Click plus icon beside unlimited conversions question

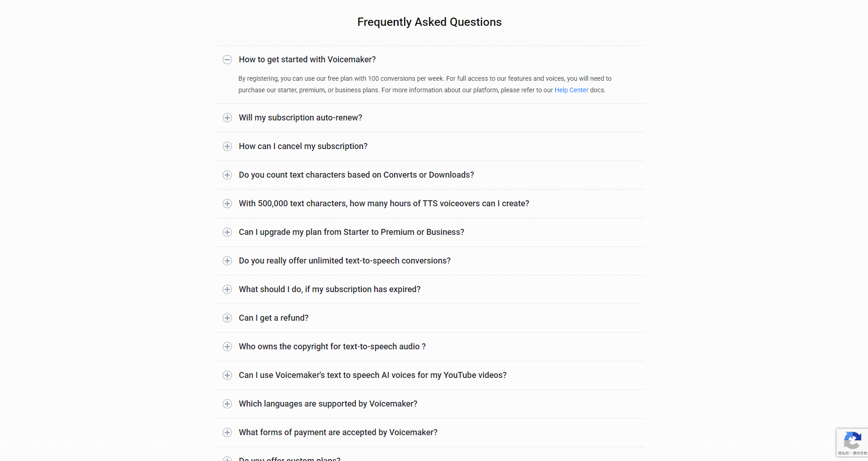227,261
